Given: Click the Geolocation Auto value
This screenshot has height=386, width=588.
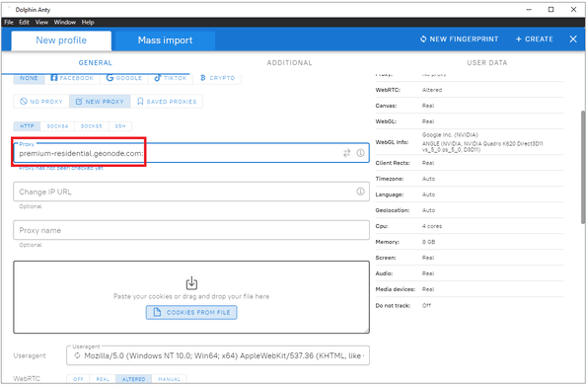Looking at the screenshot, I should coord(428,210).
